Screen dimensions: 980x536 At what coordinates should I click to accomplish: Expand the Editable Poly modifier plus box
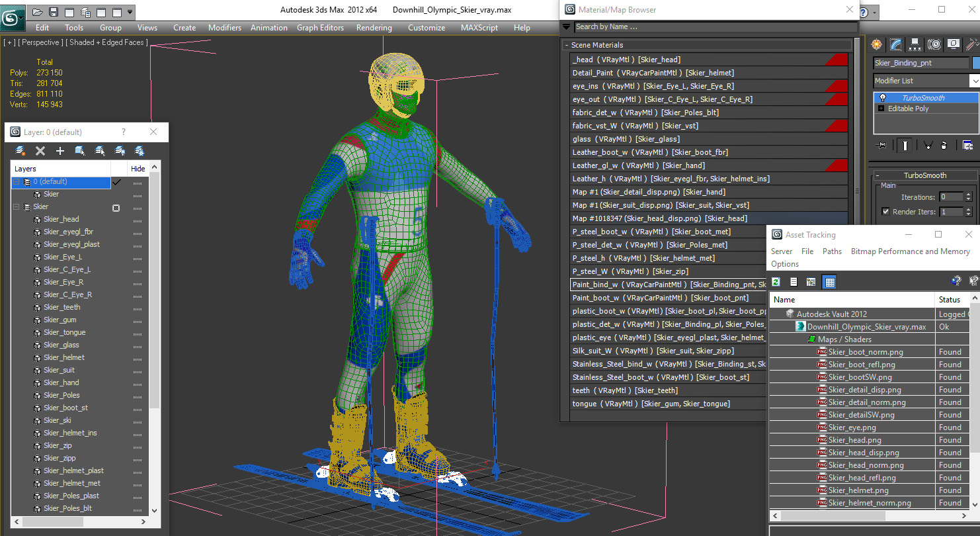coord(881,109)
